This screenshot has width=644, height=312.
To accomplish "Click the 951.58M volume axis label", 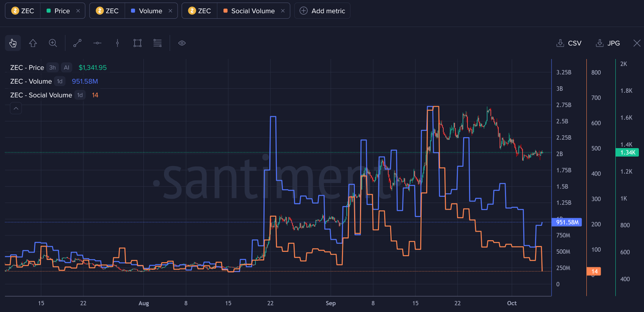I will pyautogui.click(x=568, y=222).
